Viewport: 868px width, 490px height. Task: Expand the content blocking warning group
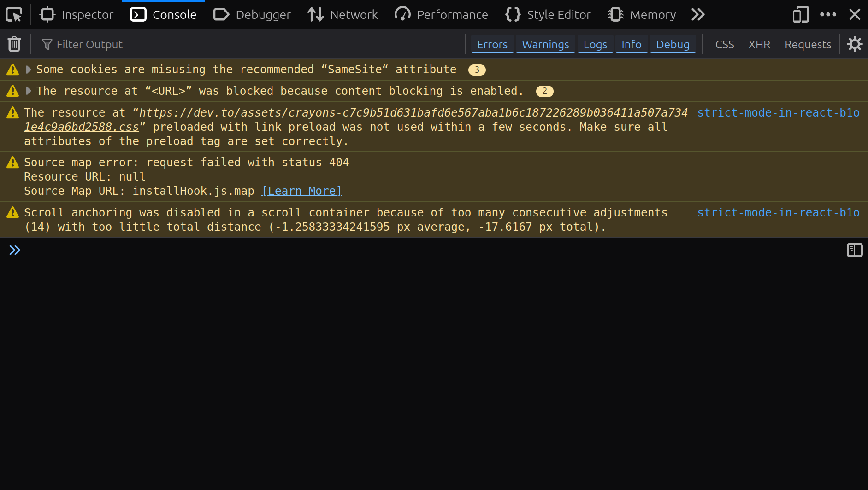tap(29, 91)
